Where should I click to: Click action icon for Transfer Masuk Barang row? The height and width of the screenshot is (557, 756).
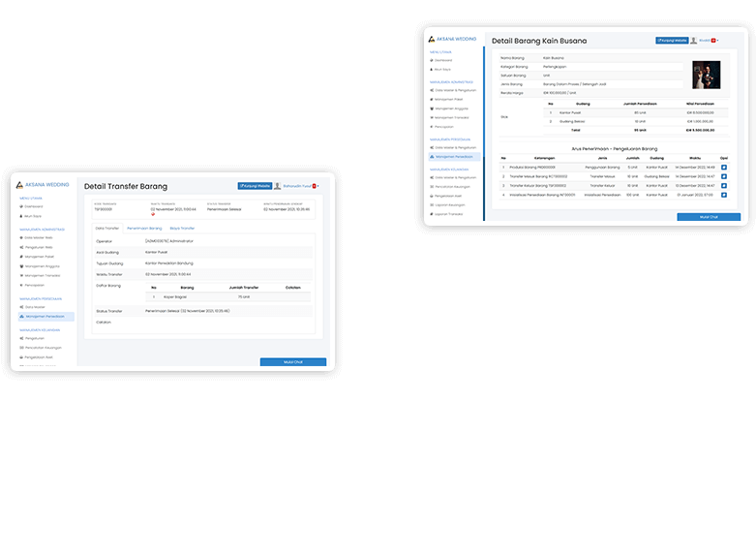click(724, 176)
